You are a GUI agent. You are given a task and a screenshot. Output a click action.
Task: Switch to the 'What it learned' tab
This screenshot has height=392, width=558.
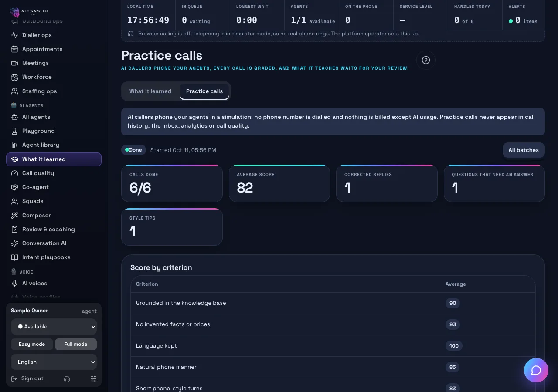[x=150, y=91]
